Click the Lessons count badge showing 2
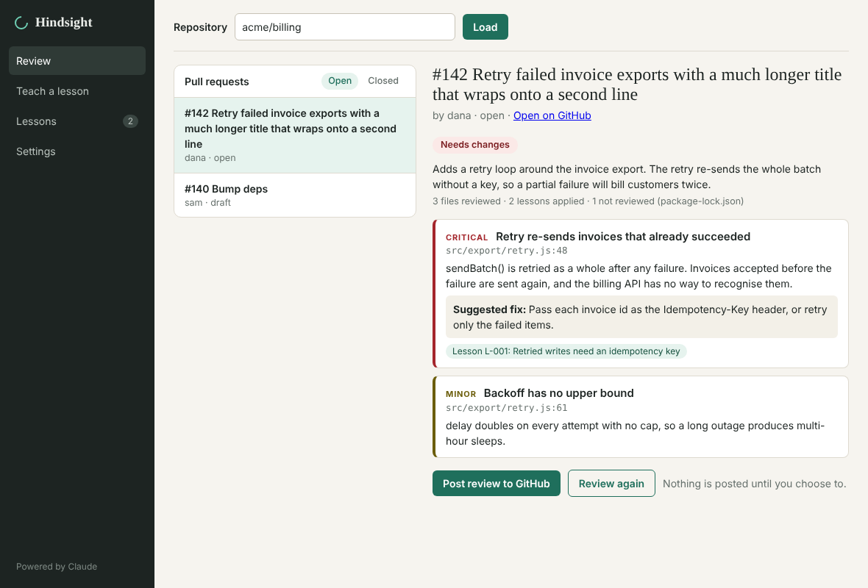This screenshot has height=588, width=868. click(x=130, y=121)
